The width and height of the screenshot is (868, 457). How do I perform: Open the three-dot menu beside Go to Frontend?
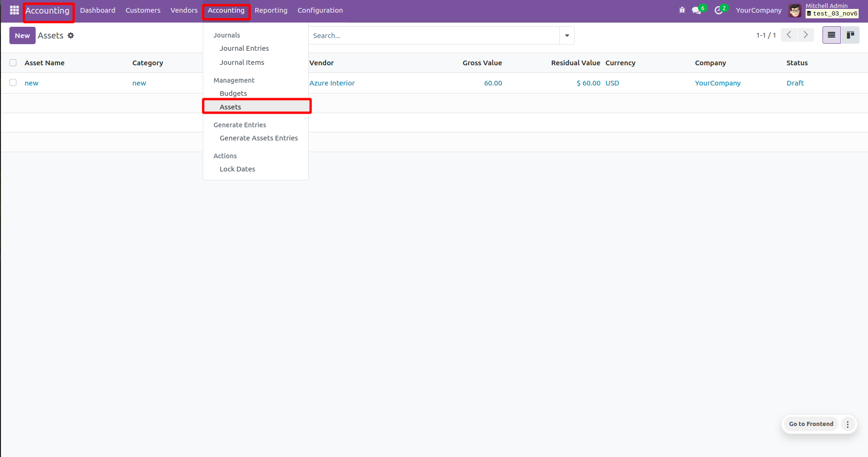pyautogui.click(x=847, y=424)
